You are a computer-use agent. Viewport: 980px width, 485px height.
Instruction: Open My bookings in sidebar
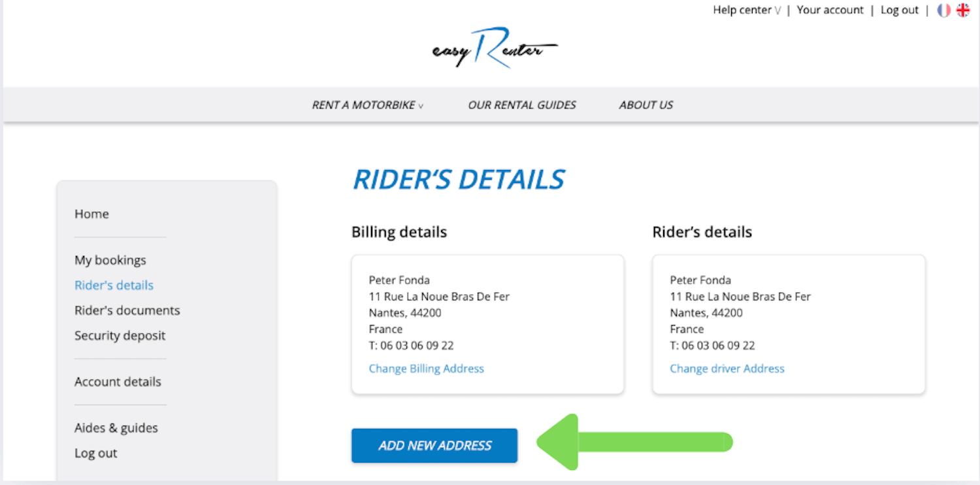(x=110, y=260)
